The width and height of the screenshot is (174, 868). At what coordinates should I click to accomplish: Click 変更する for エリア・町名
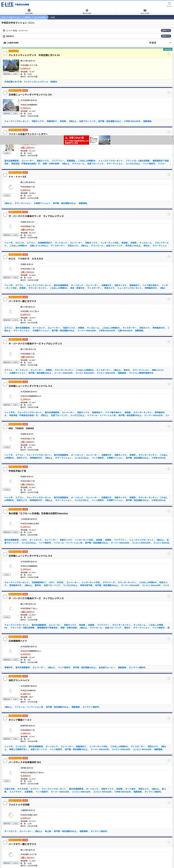coord(166,30)
